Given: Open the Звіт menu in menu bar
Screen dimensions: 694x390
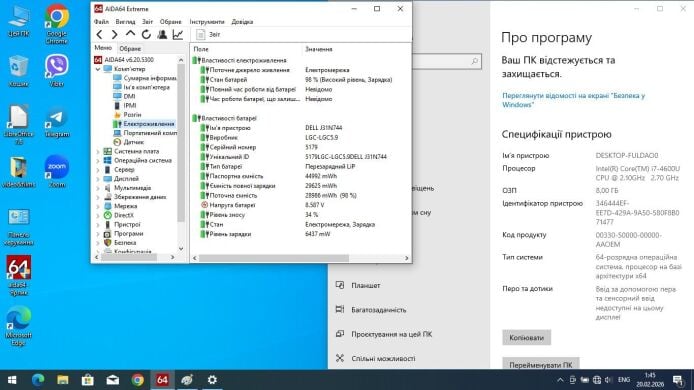Looking at the screenshot, I should tap(147, 22).
